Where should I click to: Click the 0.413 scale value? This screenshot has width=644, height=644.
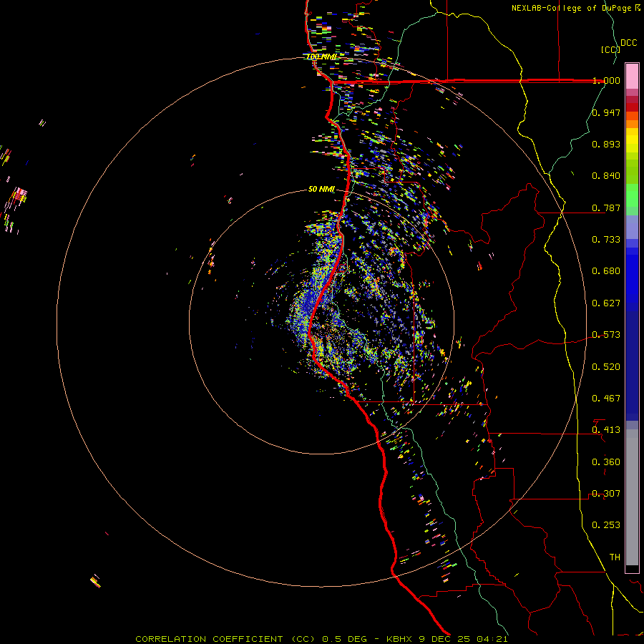coord(606,430)
